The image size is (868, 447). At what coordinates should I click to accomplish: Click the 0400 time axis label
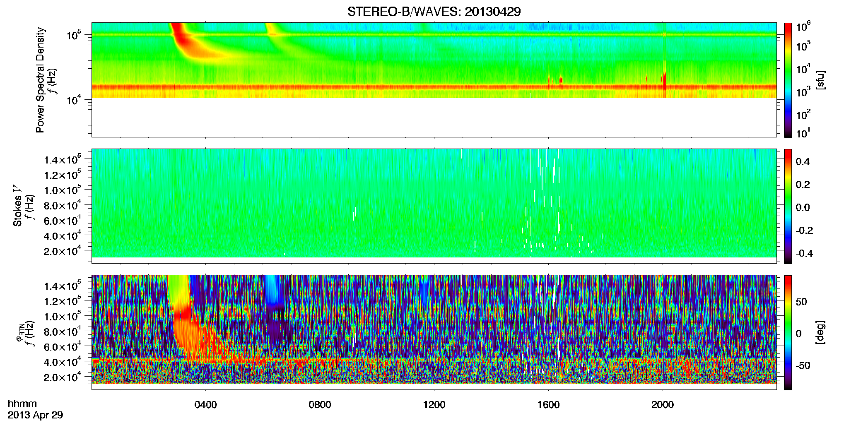206,405
